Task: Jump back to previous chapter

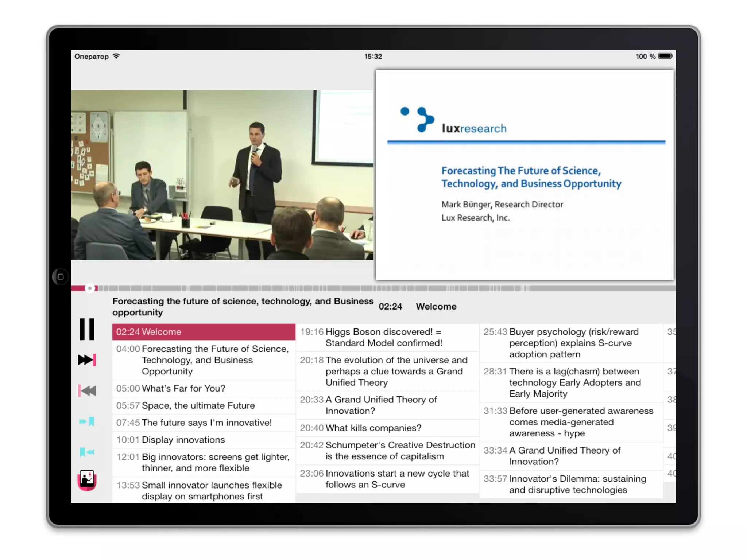Action: click(x=87, y=391)
